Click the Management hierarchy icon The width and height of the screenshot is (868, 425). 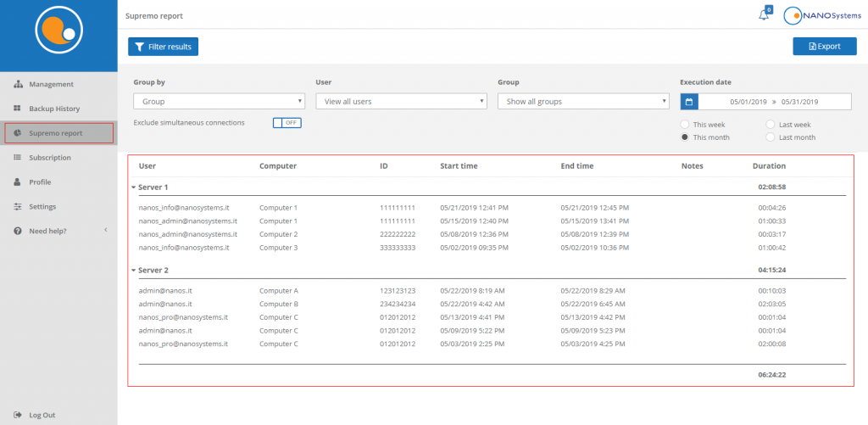(x=17, y=84)
